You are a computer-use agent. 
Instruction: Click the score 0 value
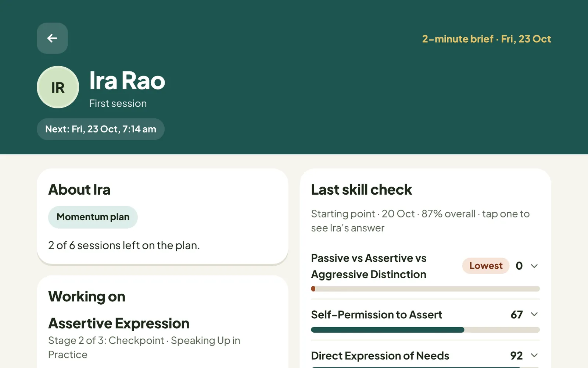coord(519,266)
